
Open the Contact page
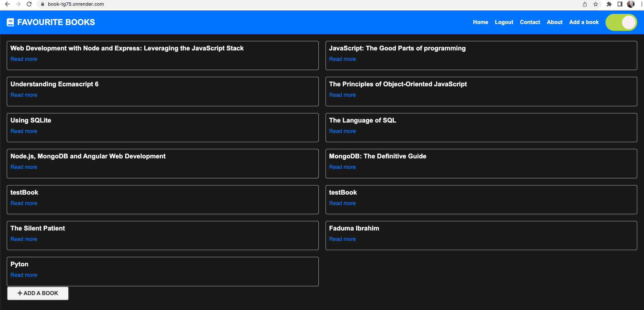(530, 22)
